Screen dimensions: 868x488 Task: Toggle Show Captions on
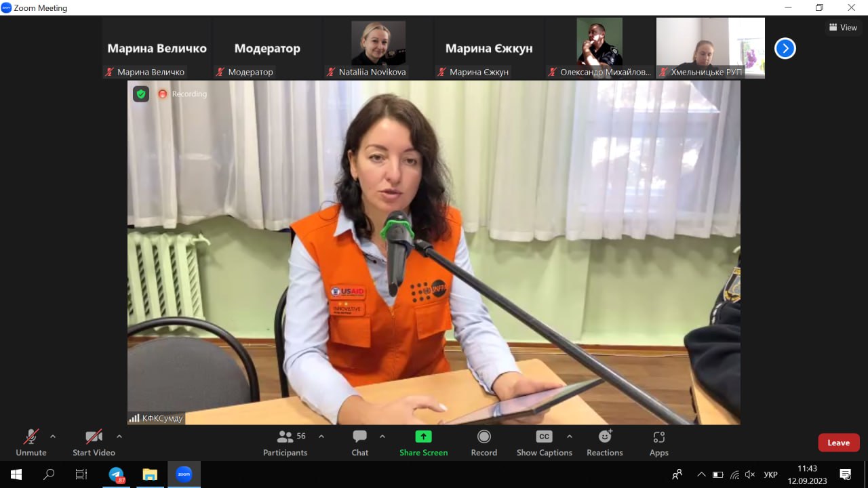pyautogui.click(x=544, y=443)
